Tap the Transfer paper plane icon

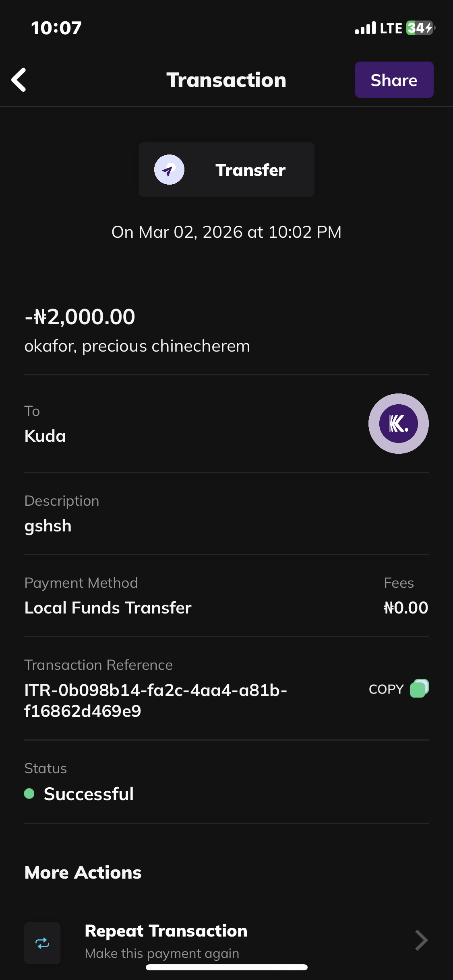pos(169,170)
